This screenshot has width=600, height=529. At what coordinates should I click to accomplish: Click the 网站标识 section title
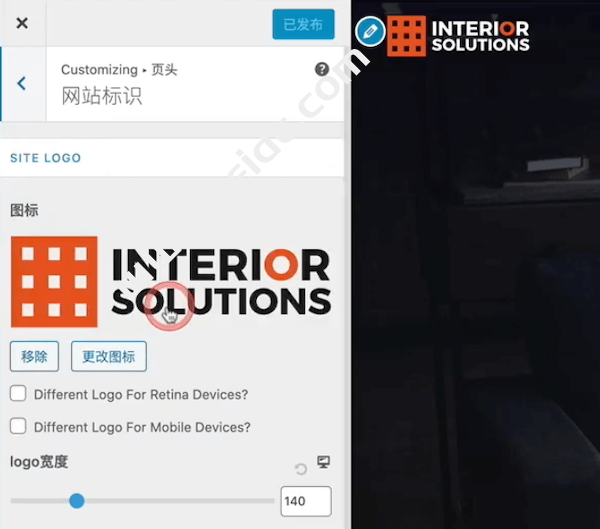pyautogui.click(x=102, y=96)
